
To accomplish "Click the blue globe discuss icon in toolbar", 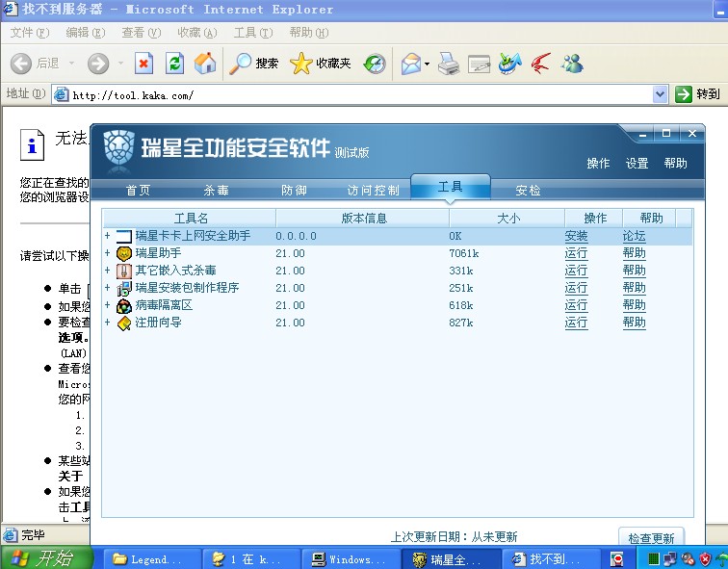I will click(x=509, y=64).
